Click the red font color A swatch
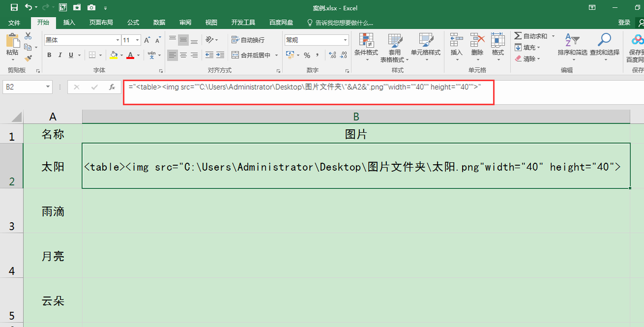Viewport: 644px width, 327px height. [130, 55]
